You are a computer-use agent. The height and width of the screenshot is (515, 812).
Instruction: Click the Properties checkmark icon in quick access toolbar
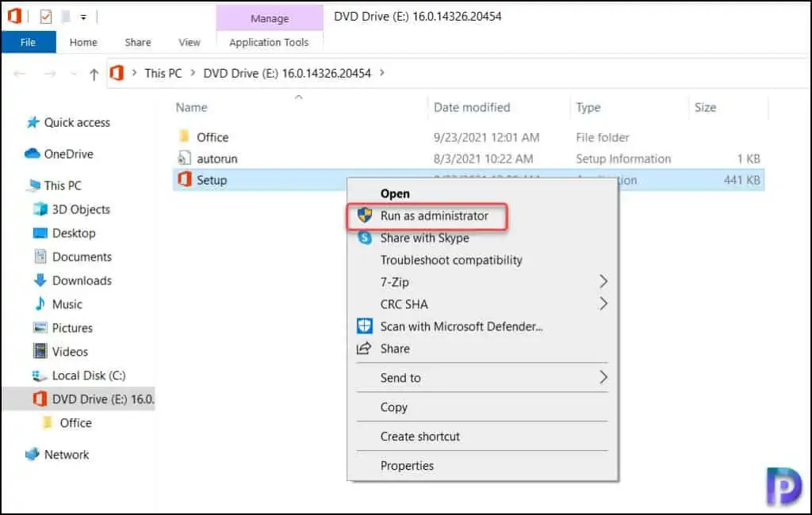pyautogui.click(x=45, y=17)
